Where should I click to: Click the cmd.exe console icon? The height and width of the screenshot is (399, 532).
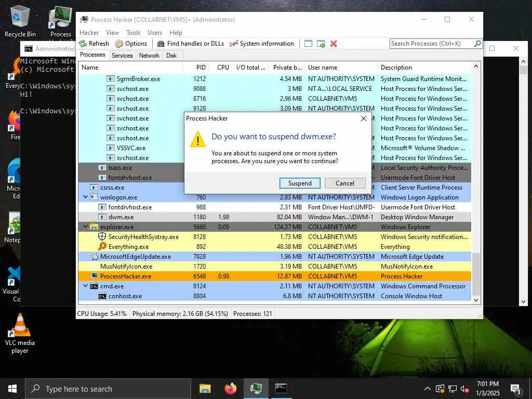(x=94, y=286)
